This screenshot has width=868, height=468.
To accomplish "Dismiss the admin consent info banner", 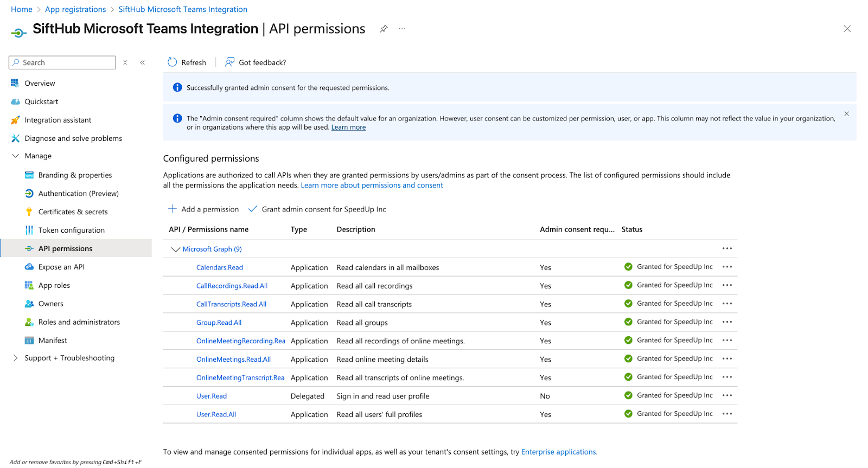I will pyautogui.click(x=846, y=114).
